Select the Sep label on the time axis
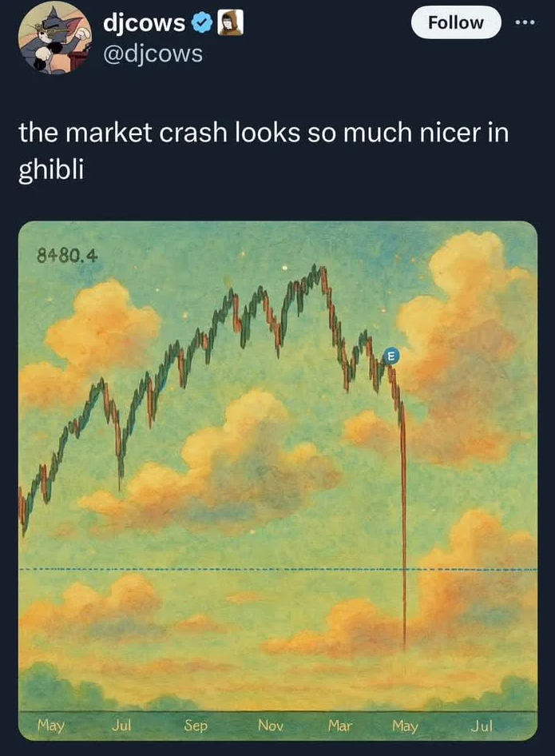Screen dimensions: 555x756 (196, 725)
